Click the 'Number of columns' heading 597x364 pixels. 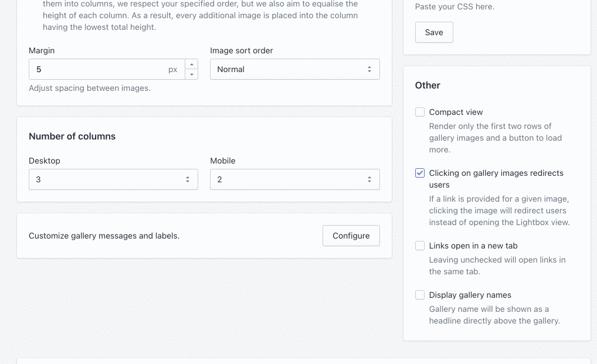[72, 137]
